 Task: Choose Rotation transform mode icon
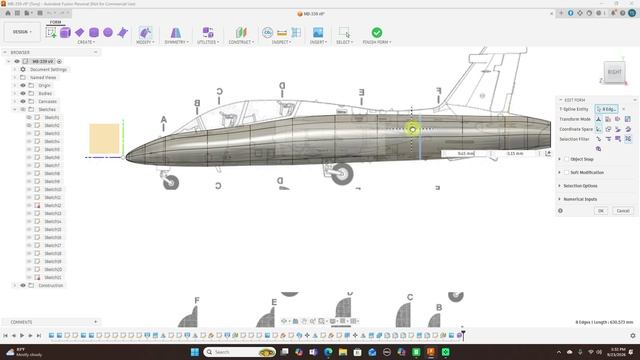click(618, 119)
